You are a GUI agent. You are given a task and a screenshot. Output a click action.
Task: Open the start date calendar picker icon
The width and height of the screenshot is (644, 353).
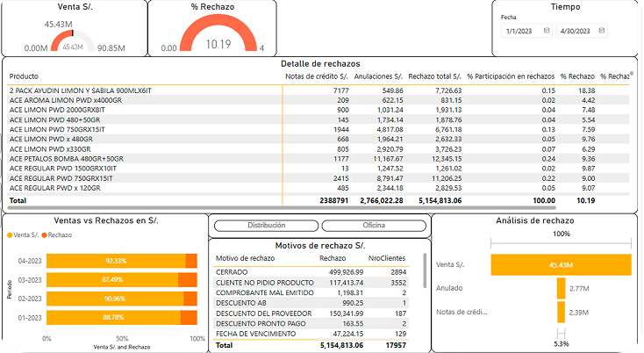click(547, 31)
